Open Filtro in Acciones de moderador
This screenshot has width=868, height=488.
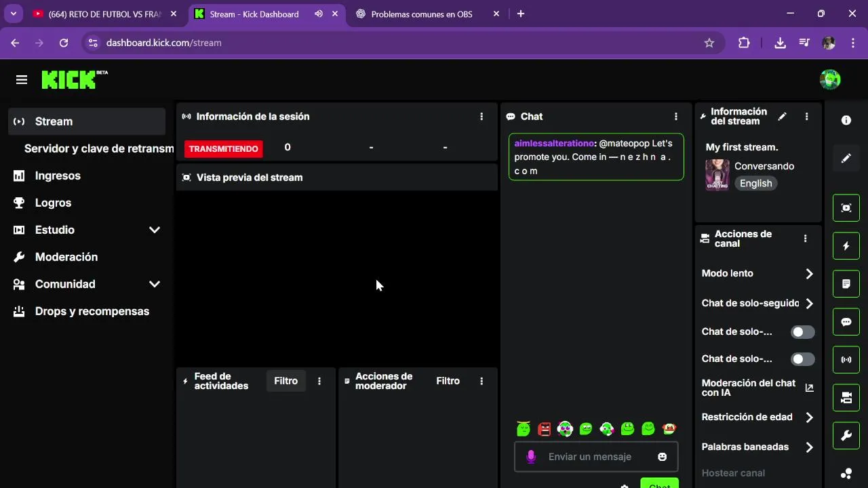coord(448,381)
